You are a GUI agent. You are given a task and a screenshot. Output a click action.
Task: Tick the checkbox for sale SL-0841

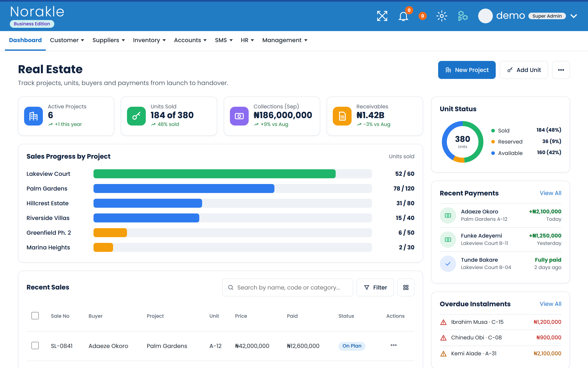35,345
